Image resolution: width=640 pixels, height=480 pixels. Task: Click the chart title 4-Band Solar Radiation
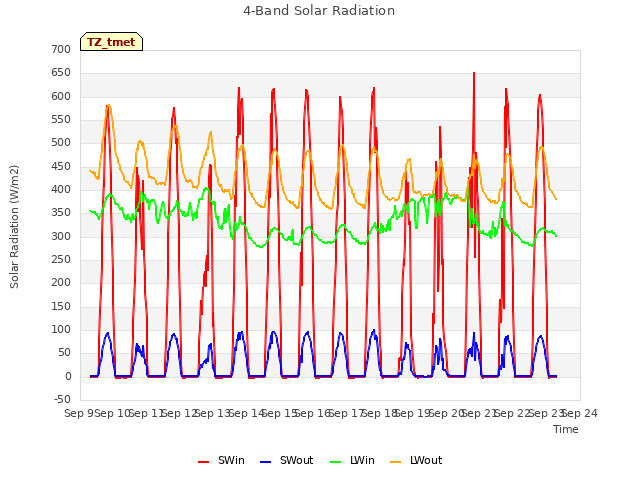coord(319,11)
